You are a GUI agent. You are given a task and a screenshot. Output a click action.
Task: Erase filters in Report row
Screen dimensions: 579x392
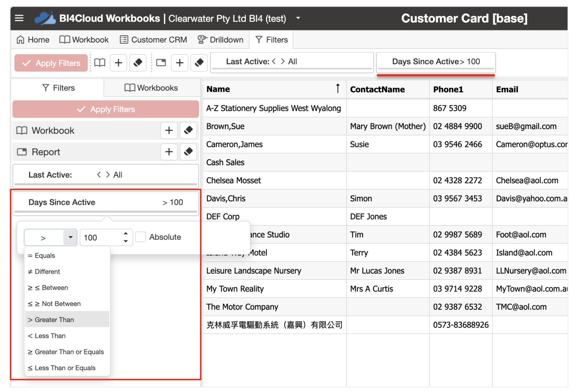[188, 152]
